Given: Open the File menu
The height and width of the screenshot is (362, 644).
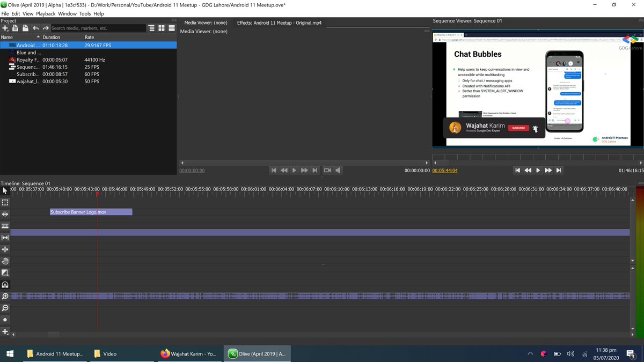Looking at the screenshot, I should click(x=5, y=13).
